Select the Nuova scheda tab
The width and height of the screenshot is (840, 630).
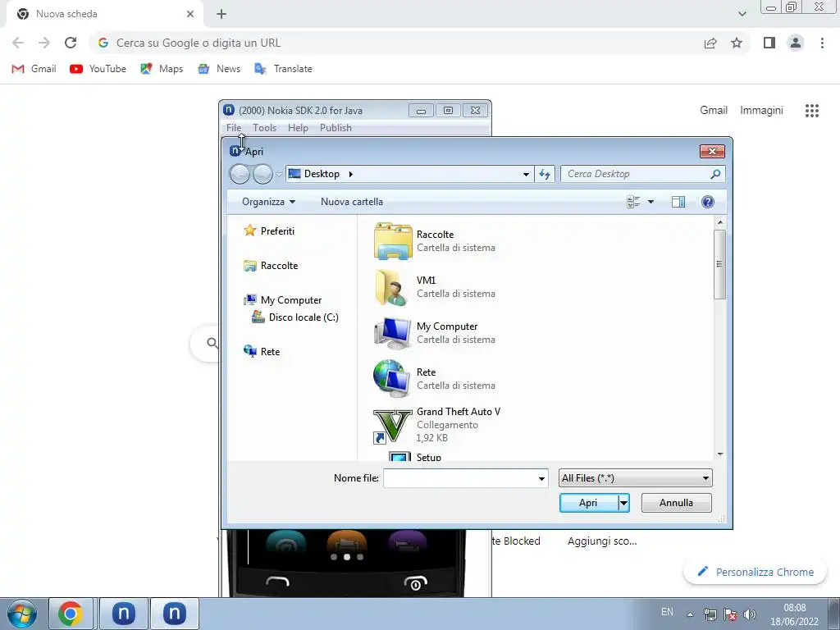105,14
